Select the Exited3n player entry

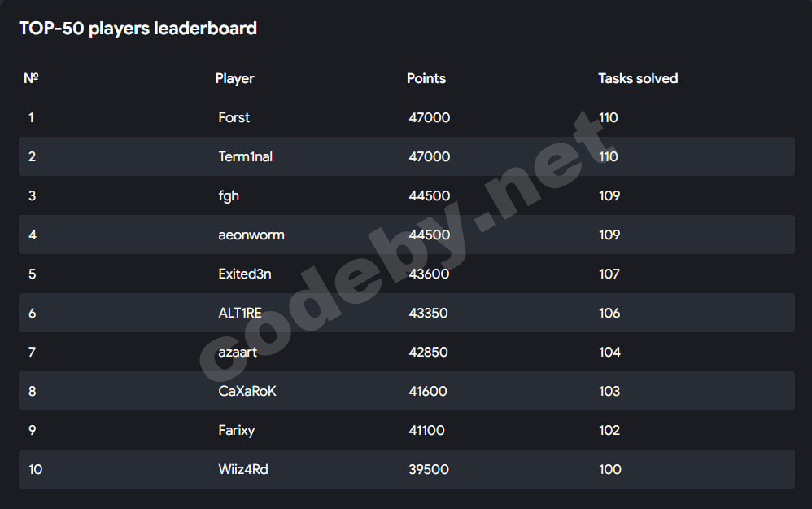[244, 274]
